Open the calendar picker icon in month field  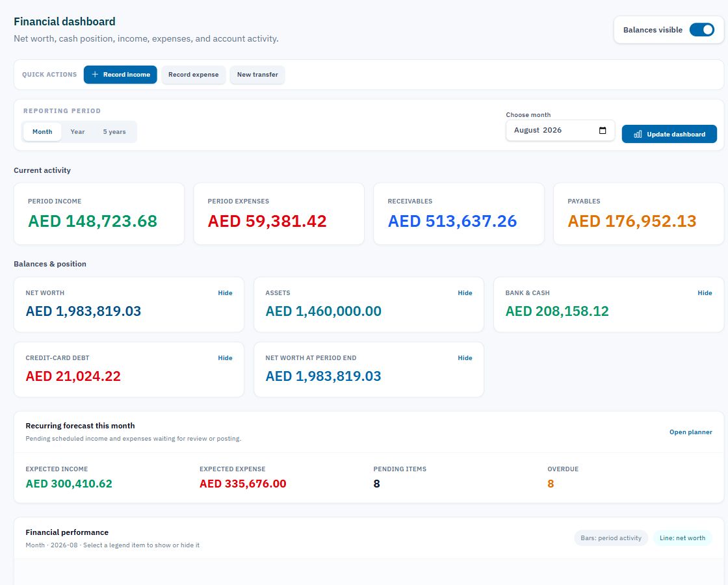pos(603,131)
